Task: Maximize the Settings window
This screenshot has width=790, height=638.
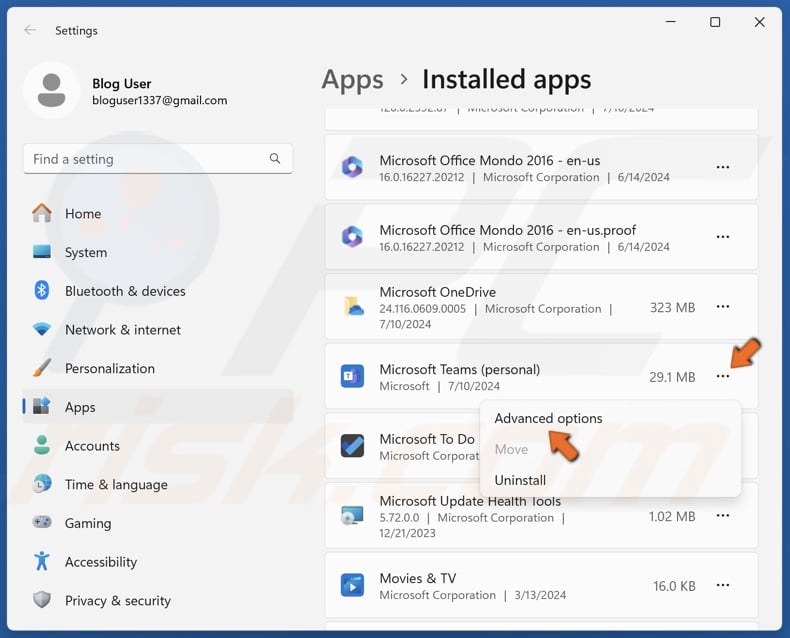Action: 715,22
